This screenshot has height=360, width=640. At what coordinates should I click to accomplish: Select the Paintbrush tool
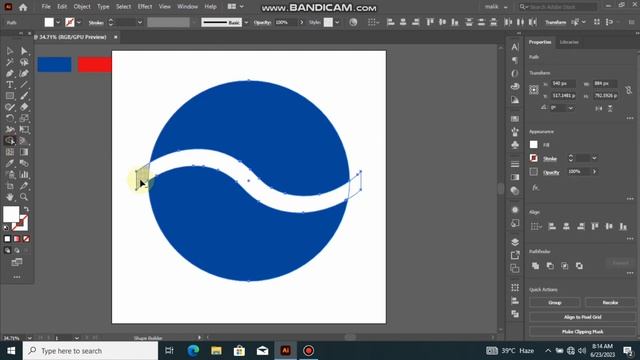[x=24, y=96]
